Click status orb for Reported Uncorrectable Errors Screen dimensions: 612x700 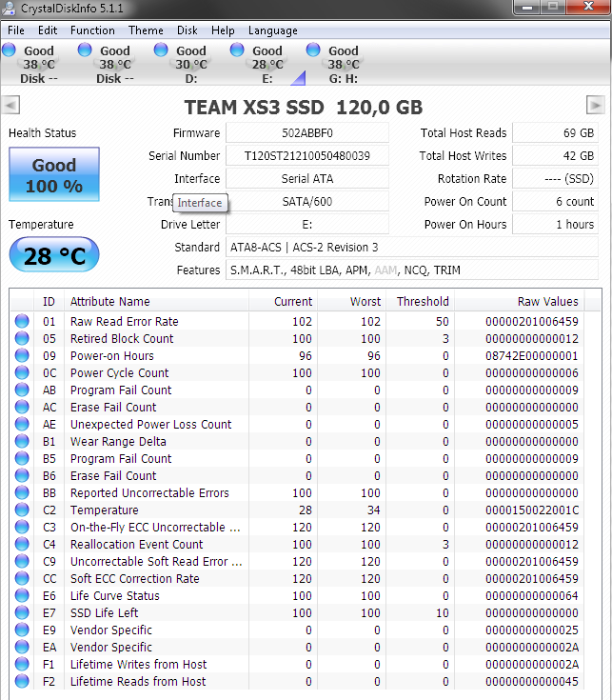click(22, 492)
